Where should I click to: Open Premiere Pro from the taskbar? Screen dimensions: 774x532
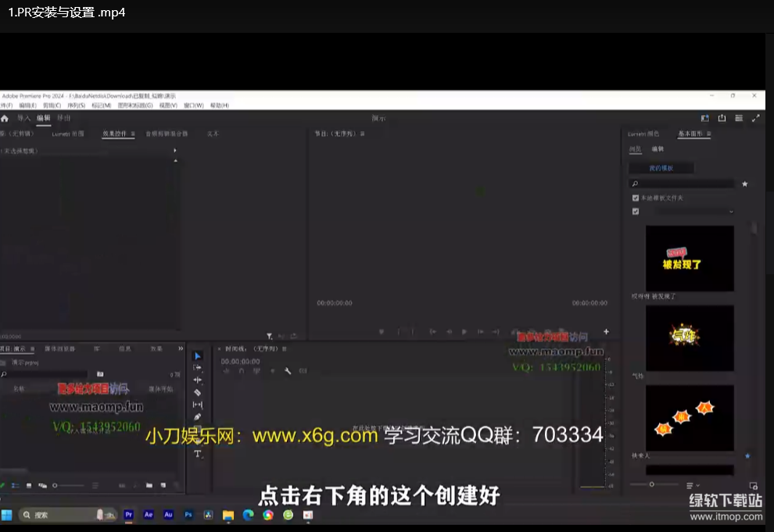pos(128,515)
